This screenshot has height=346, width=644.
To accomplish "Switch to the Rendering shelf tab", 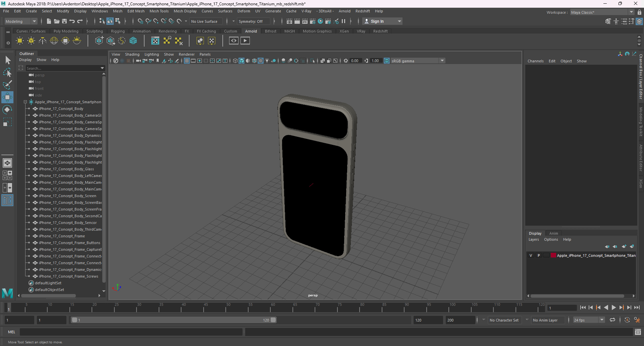I will click(167, 31).
